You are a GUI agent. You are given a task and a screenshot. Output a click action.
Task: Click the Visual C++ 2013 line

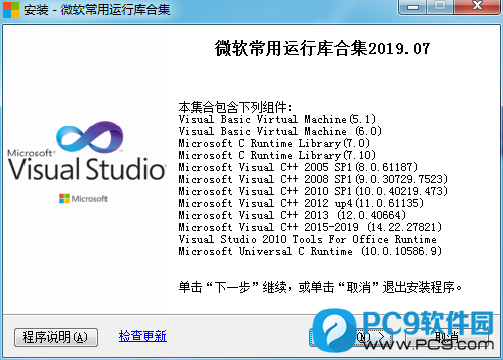292,215
